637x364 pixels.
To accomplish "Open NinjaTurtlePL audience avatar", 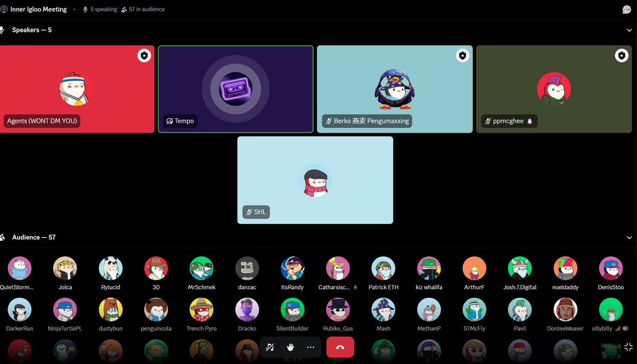I will 65,310.
